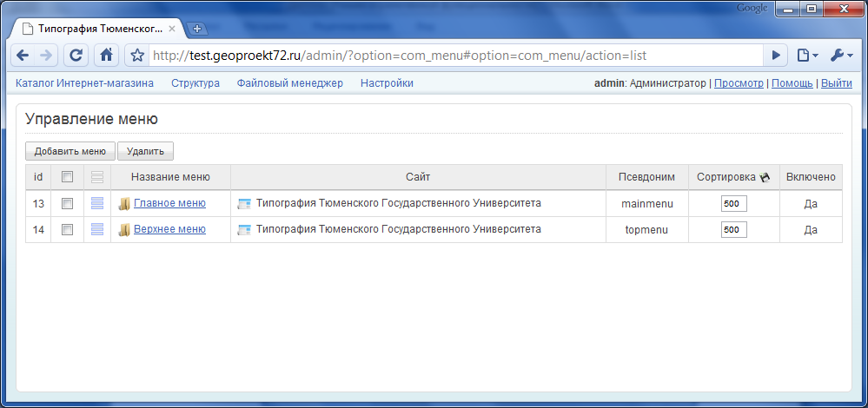Click the admin: Администратор user label
Image resolution: width=868 pixels, height=408 pixels.
[650, 83]
